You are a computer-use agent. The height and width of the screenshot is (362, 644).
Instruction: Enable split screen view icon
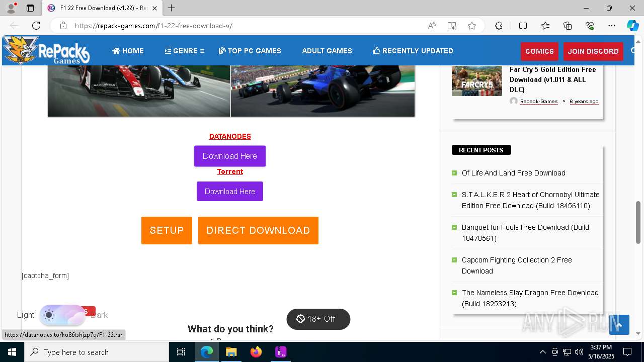click(523, 26)
